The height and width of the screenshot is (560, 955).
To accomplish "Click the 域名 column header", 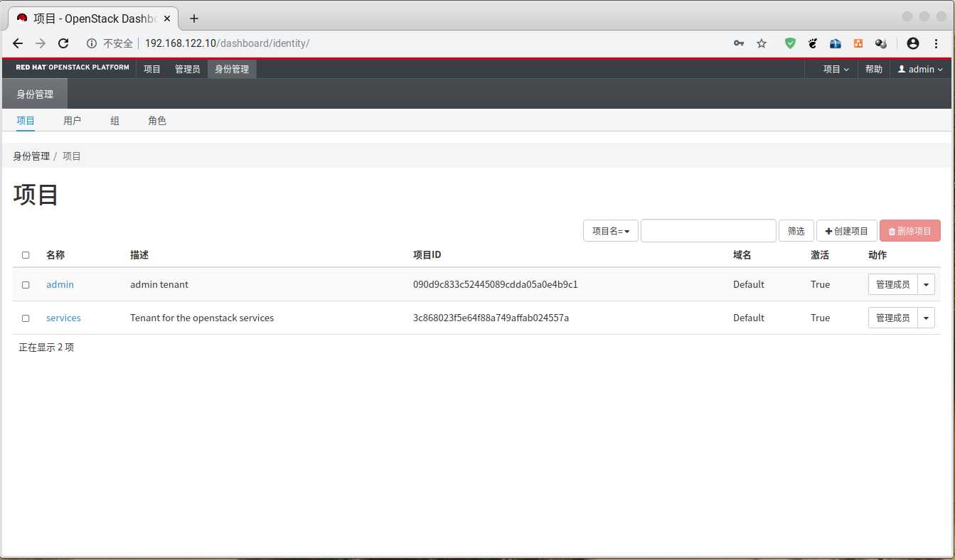I will tap(742, 255).
